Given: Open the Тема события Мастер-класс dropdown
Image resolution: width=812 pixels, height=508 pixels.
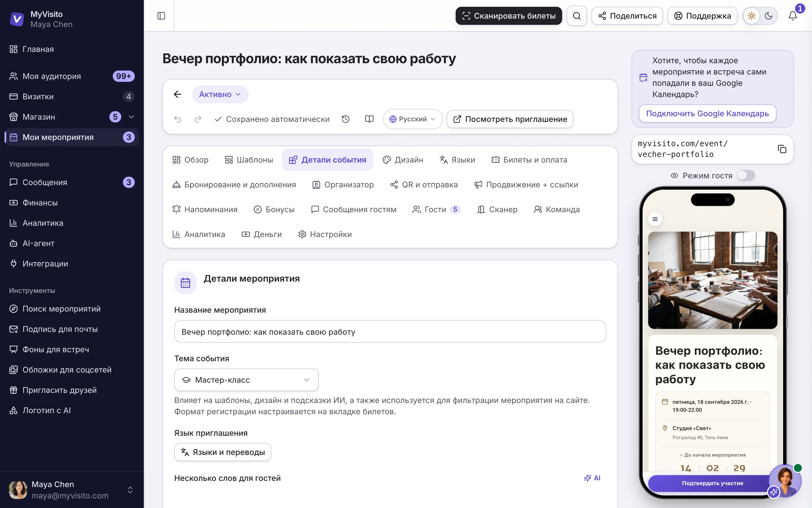Looking at the screenshot, I should point(246,380).
